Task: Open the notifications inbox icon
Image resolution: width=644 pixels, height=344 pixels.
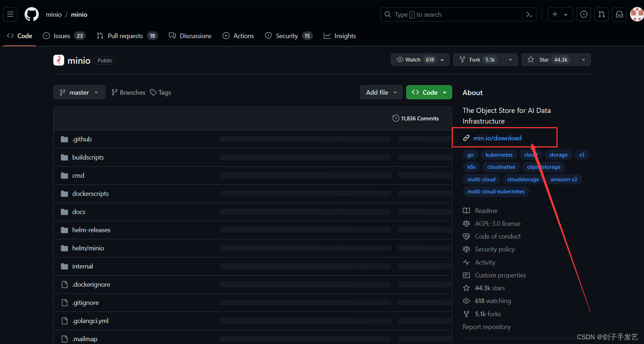Action: (619, 14)
